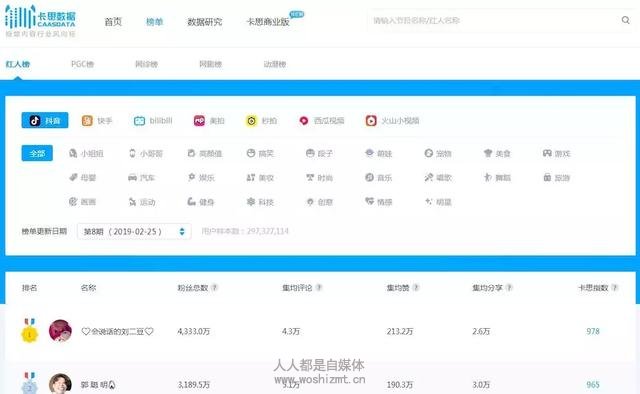Click help icon beside 集均分享

click(x=509, y=287)
